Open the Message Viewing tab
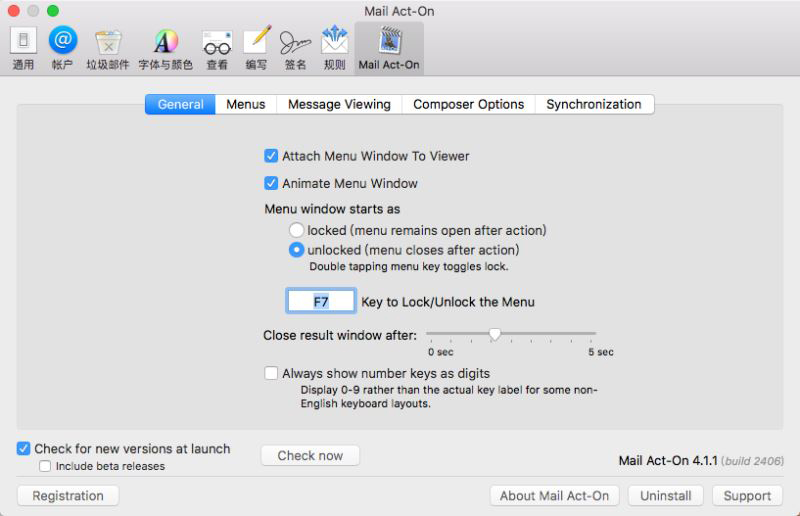The height and width of the screenshot is (516, 800). [339, 104]
